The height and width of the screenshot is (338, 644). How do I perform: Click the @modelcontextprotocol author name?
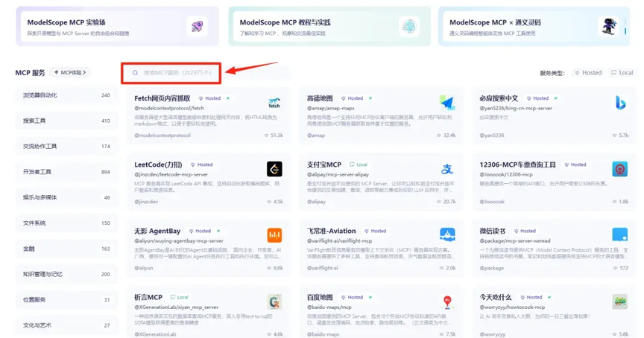[x=162, y=135]
